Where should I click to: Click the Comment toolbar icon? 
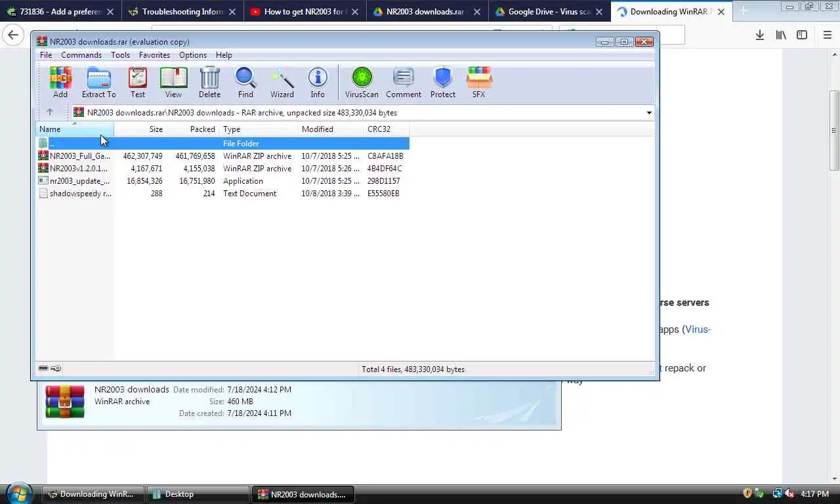[404, 83]
